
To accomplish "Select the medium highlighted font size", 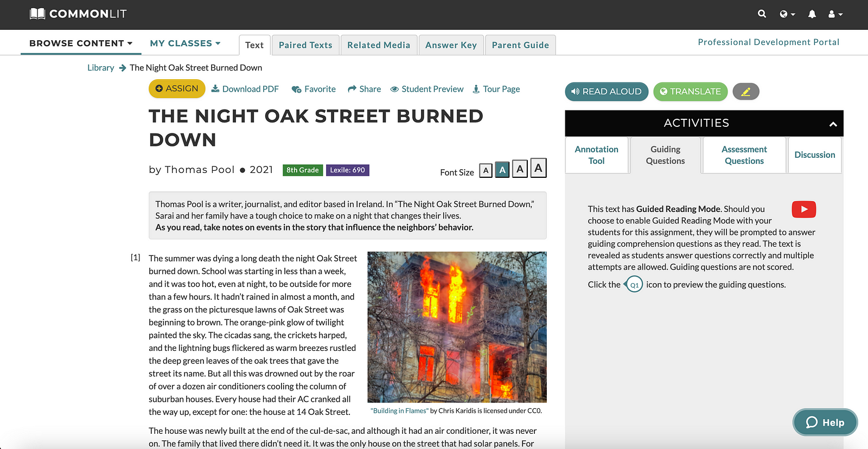I will [x=502, y=170].
